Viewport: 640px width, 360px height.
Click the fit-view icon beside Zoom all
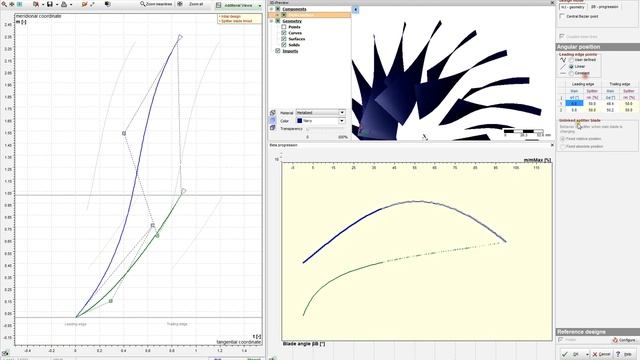(180, 4)
